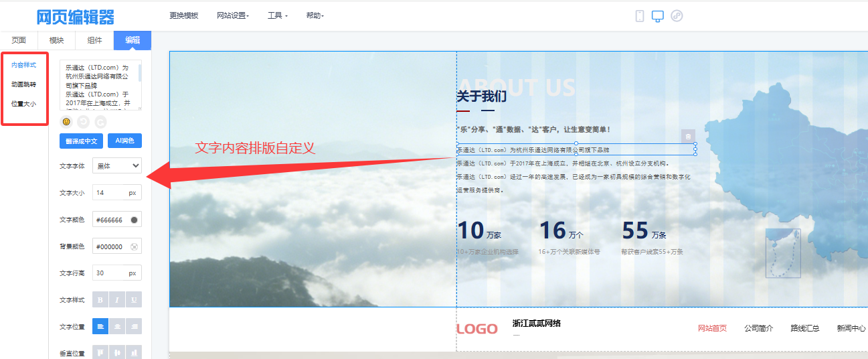Select the slogan line starting with "乐"分享
Viewport: 868px width, 359px height.
(533, 129)
